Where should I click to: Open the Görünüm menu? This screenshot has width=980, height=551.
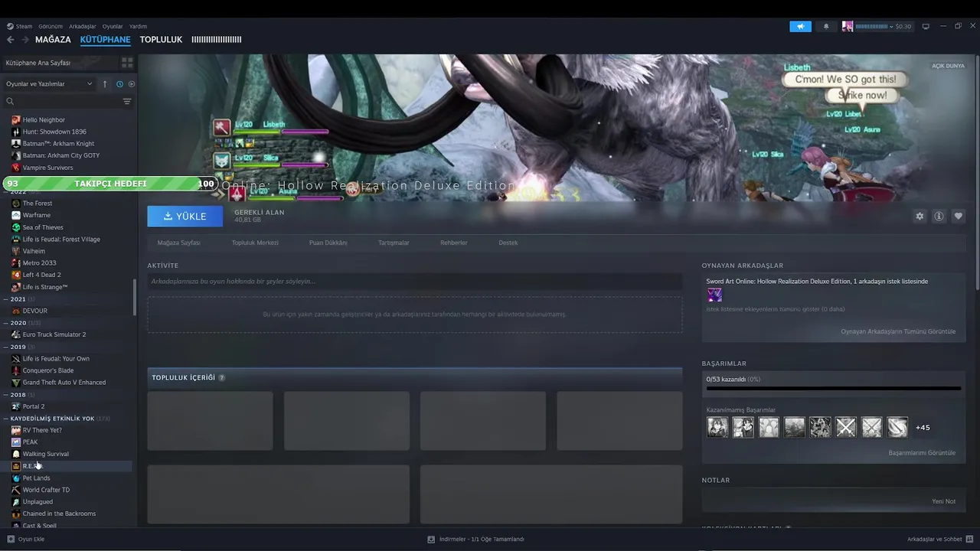pos(51,26)
